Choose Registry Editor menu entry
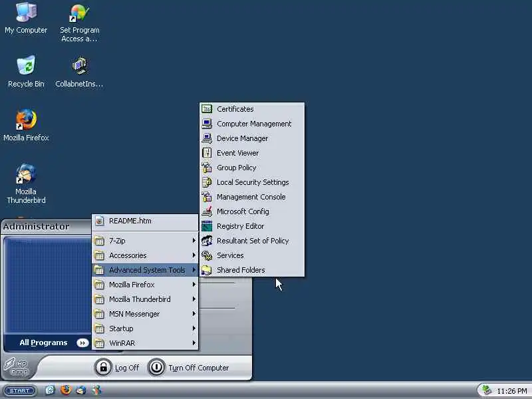Image resolution: width=532 pixels, height=399 pixels. coord(252,225)
